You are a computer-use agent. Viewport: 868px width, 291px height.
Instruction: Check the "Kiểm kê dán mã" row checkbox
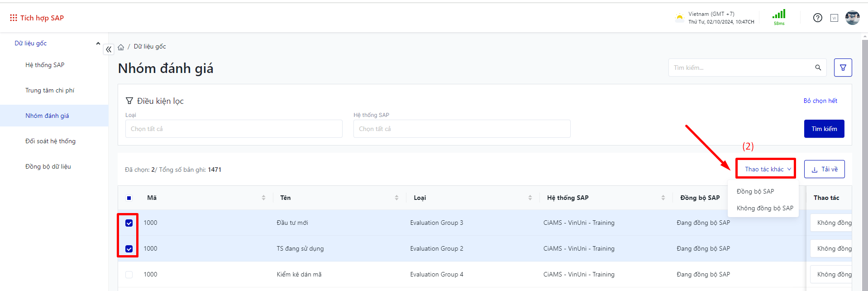click(x=129, y=275)
